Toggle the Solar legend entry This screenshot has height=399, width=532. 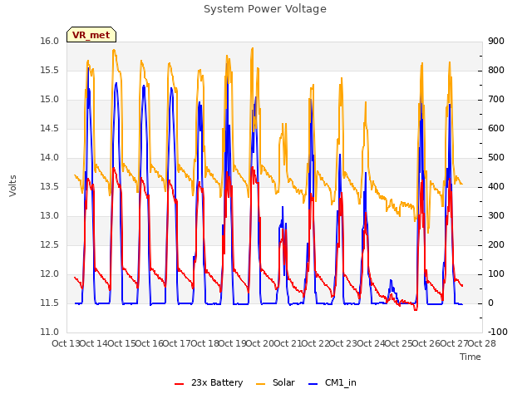275,382
